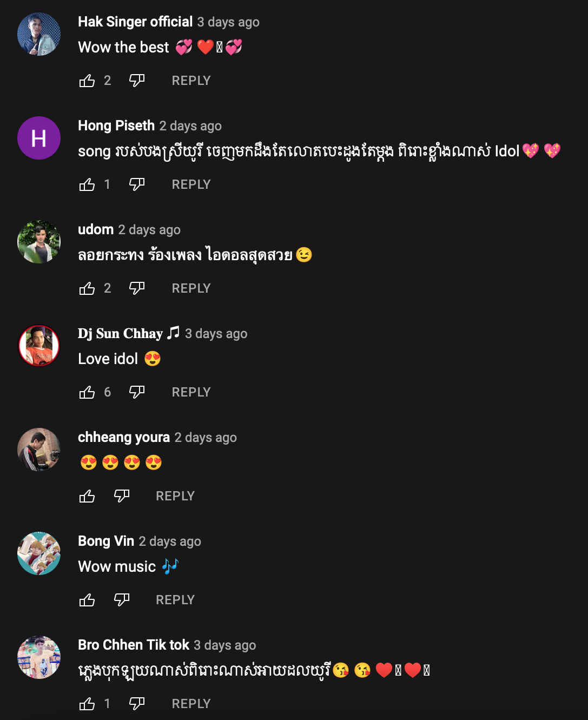The image size is (588, 720).
Task: Dislike Bro Chhen Tik tok's comment
Action: pos(137,704)
